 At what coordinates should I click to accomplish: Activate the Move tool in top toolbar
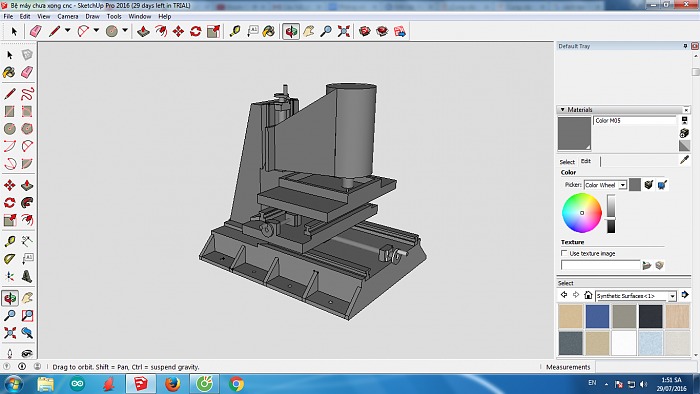pos(178,31)
